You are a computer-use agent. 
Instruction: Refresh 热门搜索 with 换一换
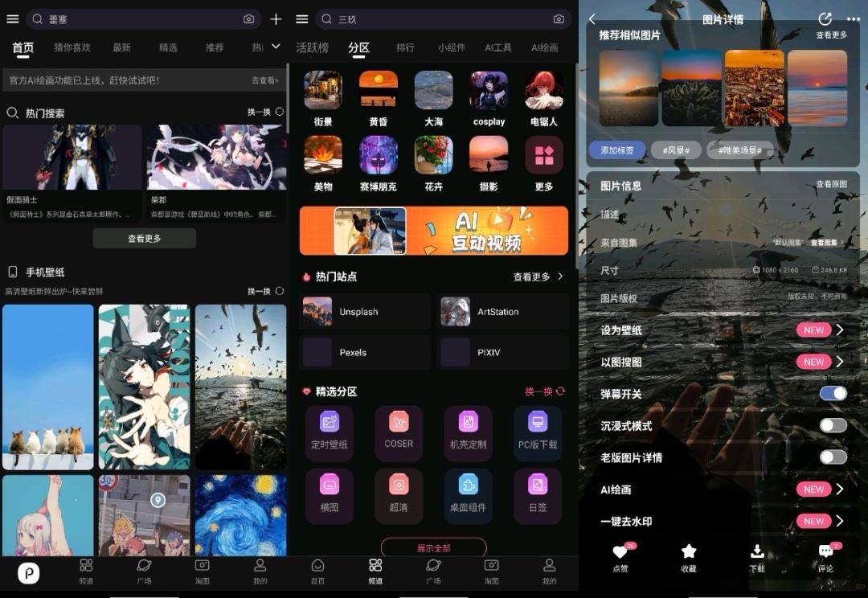[x=266, y=112]
